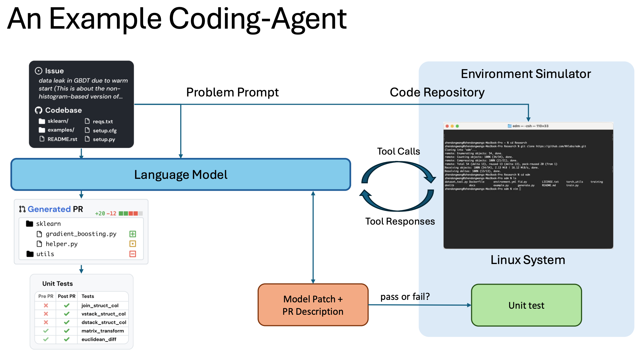Click red removed icon for utils

[133, 254]
